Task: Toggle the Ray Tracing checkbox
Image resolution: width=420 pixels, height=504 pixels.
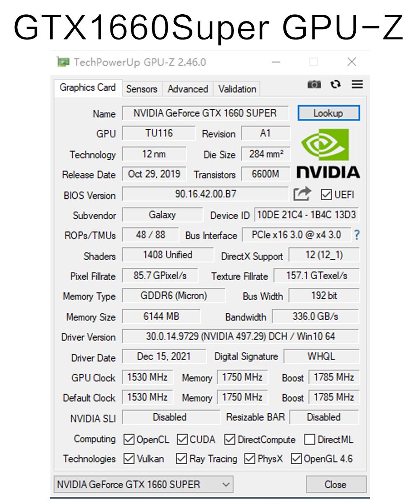Action: pos(181,459)
